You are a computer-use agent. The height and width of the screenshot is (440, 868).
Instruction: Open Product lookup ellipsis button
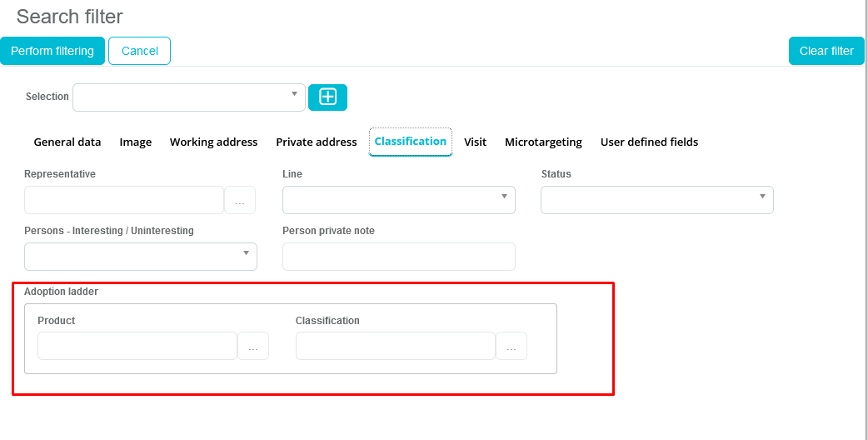[x=253, y=346]
